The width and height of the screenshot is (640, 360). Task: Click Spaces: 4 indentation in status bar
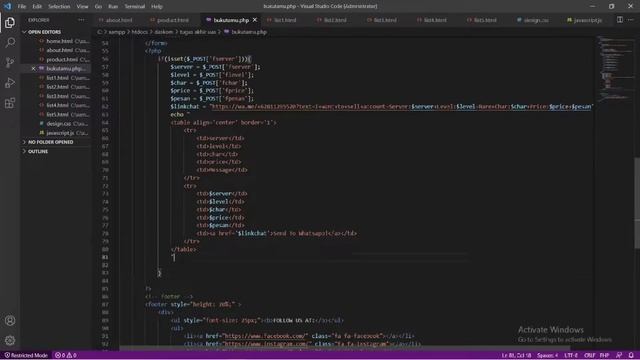point(547,355)
